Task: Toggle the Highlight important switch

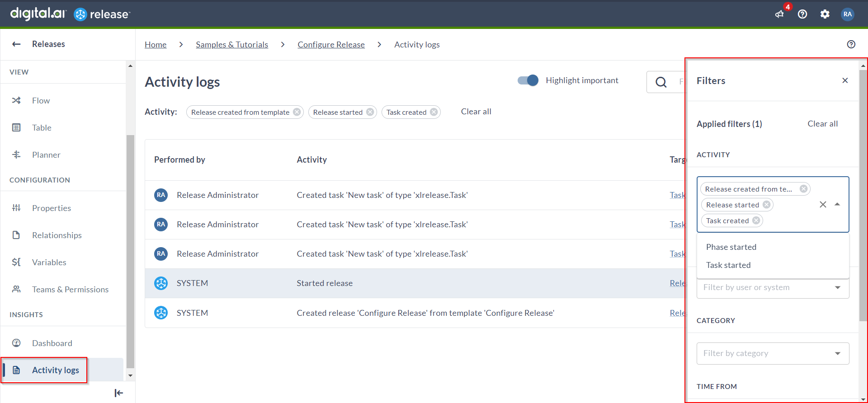Action: point(528,80)
